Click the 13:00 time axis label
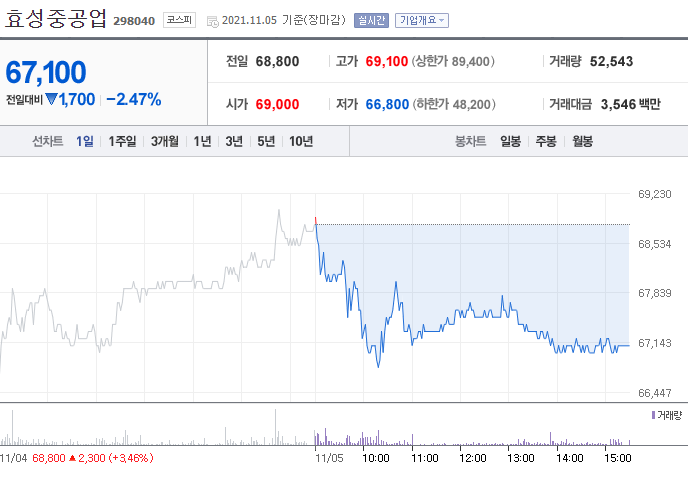688x477 pixels. 521,458
